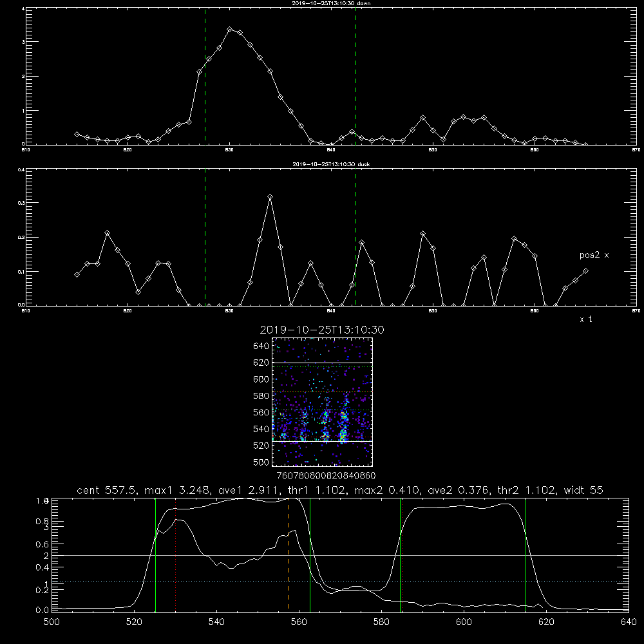The height and width of the screenshot is (644, 644).
Task: Click the green vertical line near 615
Action: [526, 554]
